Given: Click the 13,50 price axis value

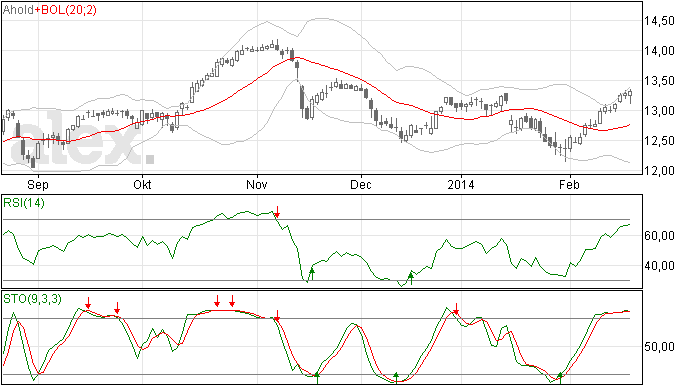Looking at the screenshot, I should click(x=659, y=81).
